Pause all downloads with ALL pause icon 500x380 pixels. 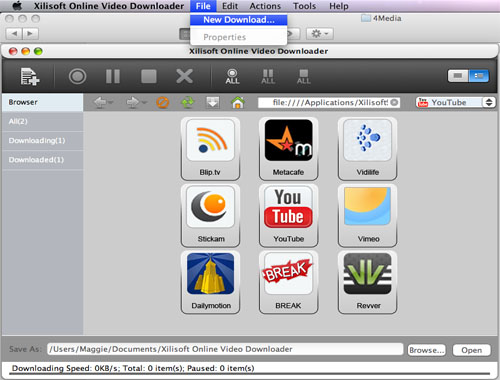pyautogui.click(x=268, y=76)
